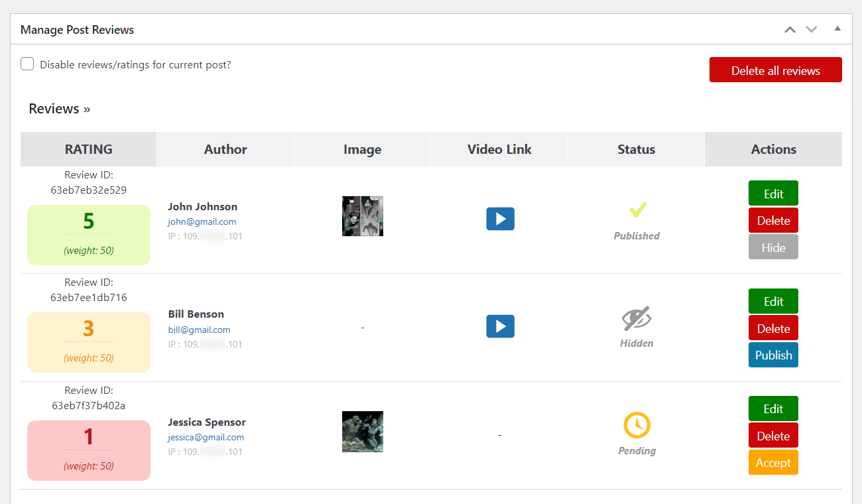Hide John Johnson's published review
862x504 pixels.
point(773,247)
